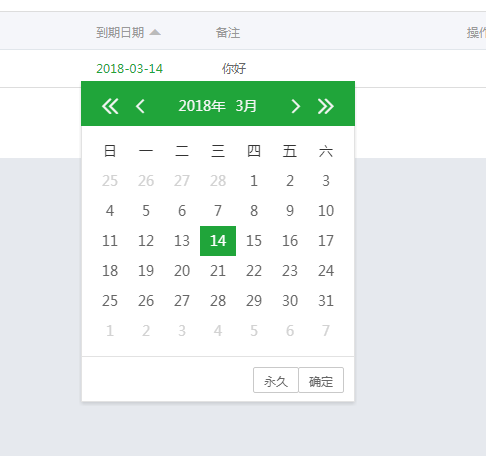Choose date 17 in the calendar
The height and width of the screenshot is (456, 486).
point(326,241)
